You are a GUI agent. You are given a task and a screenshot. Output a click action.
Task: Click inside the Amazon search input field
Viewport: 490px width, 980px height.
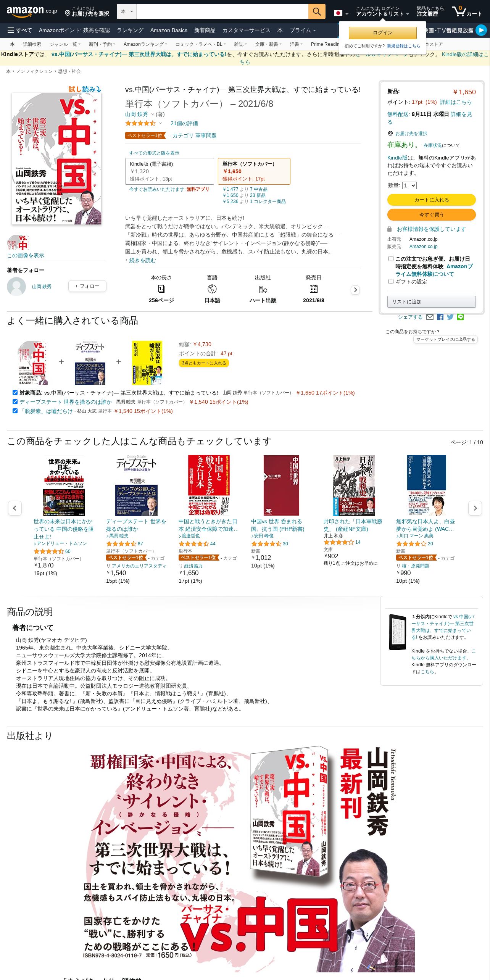tap(222, 11)
